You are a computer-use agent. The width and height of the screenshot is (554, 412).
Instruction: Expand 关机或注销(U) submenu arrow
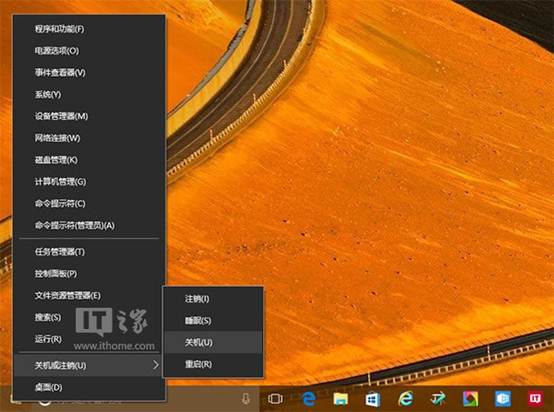(x=155, y=365)
